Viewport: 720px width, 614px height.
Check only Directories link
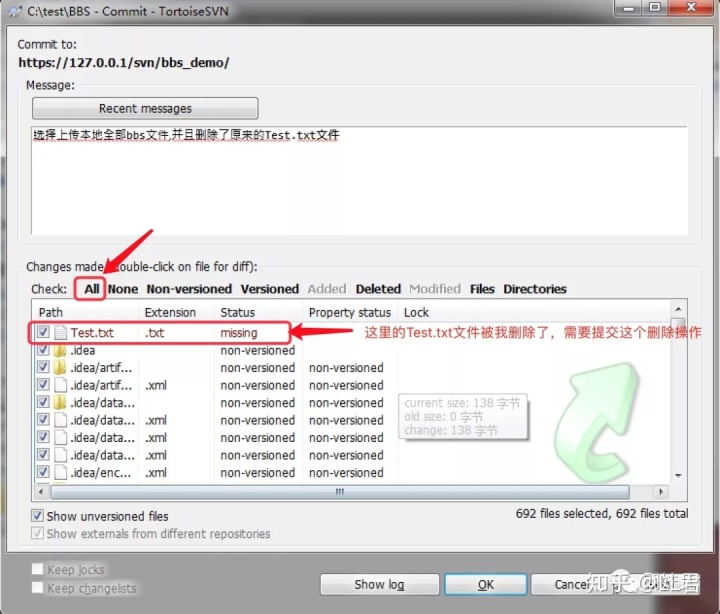coord(535,289)
